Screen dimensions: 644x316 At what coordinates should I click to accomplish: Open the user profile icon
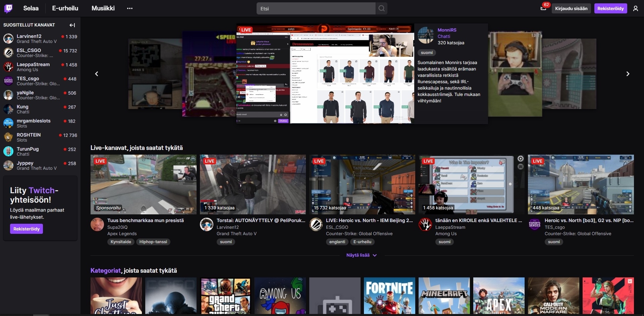pyautogui.click(x=635, y=8)
